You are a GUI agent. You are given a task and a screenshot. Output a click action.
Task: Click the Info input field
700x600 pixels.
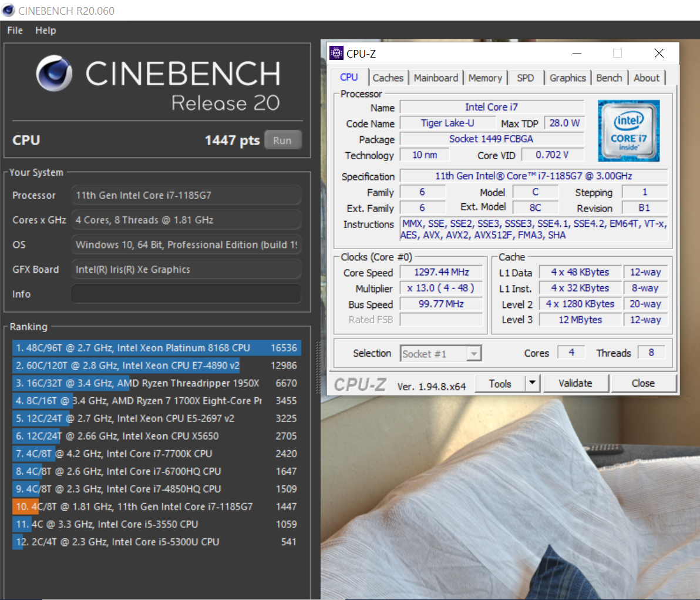[x=186, y=294]
